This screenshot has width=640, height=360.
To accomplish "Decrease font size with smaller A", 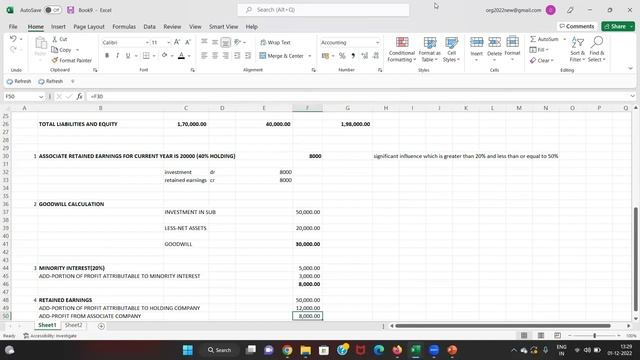I will (x=188, y=42).
